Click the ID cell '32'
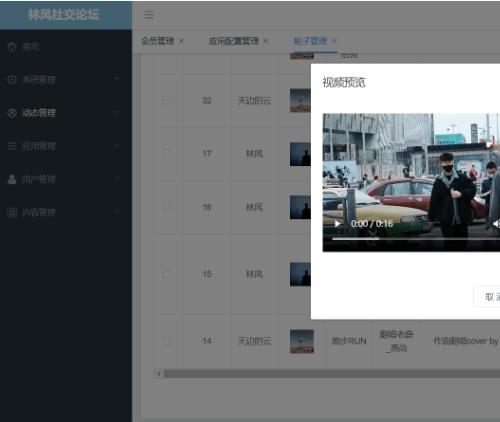500x422 pixels. pyautogui.click(x=207, y=100)
